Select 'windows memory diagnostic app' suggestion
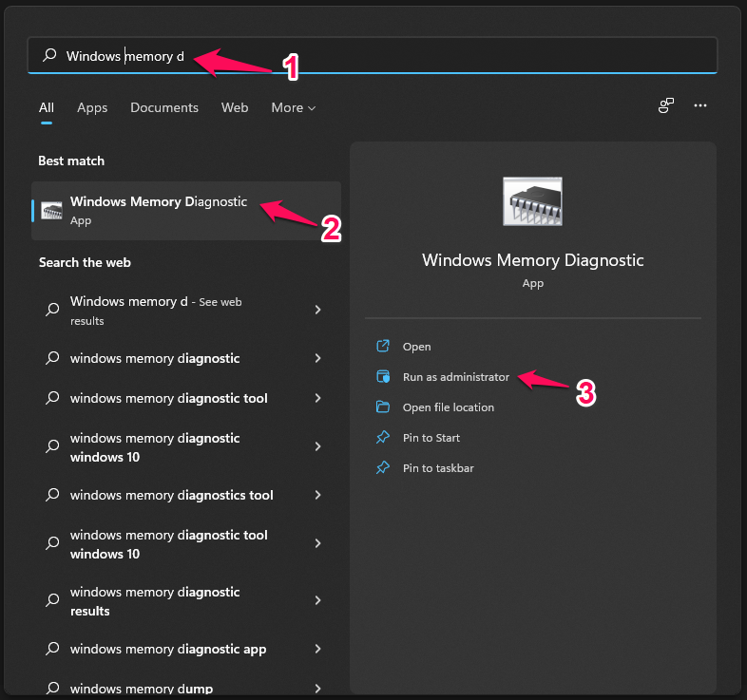This screenshot has width=747, height=700. 185,650
